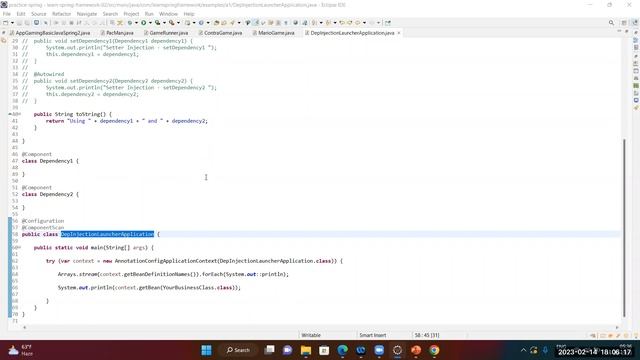Open the Source menu
The width and height of the screenshot is (640, 360).
point(39,14)
